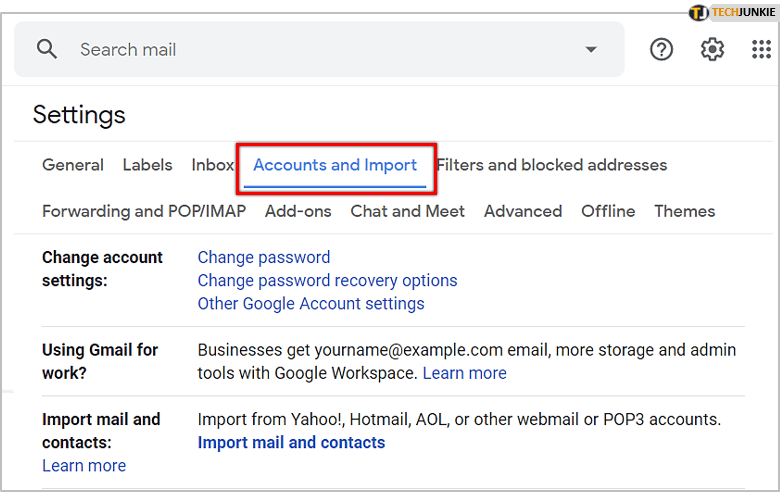Open the Help question mark icon
Viewport: 783px width, 492px height.
[x=661, y=49]
